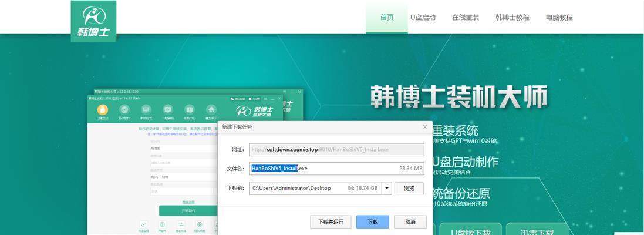Click the 网址 URL field in download dialog
The width and height of the screenshot is (644, 235).
pos(337,150)
